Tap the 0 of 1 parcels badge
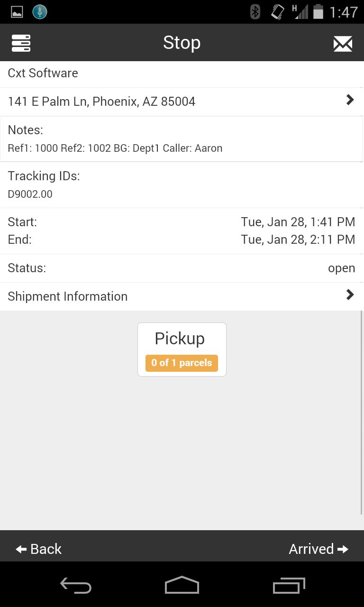The image size is (364, 607). tap(182, 363)
